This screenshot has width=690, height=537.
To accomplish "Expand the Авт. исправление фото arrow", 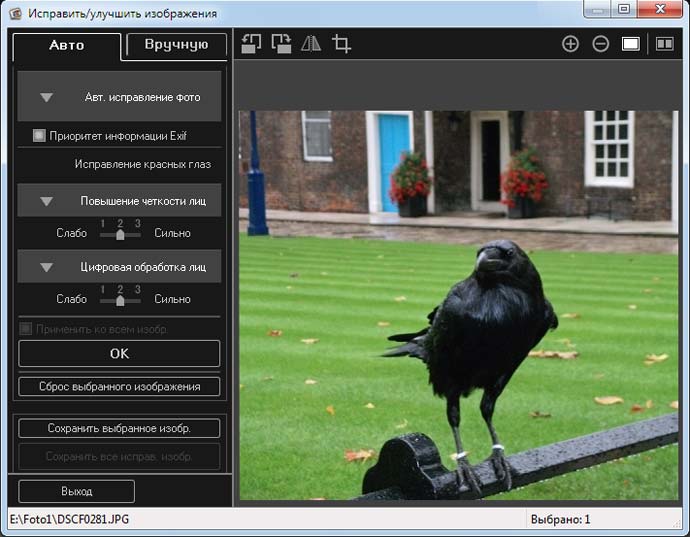I will pos(47,97).
